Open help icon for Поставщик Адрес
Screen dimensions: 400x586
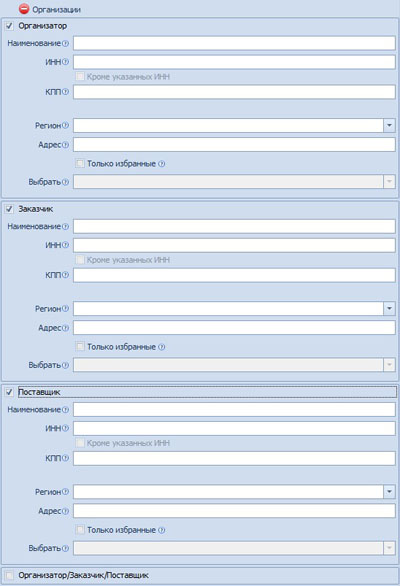click(65, 511)
